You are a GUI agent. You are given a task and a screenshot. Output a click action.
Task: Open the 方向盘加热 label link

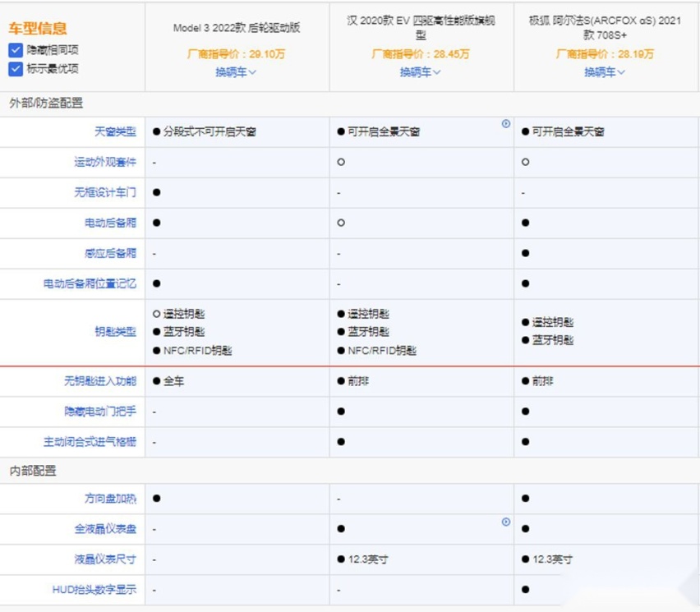tap(110, 498)
